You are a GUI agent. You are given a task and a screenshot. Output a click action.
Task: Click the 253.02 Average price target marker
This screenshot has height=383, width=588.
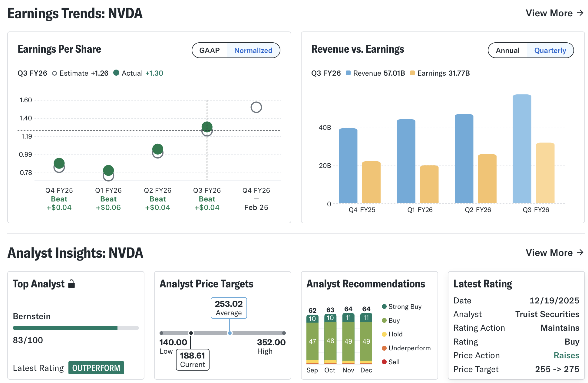[229, 308]
